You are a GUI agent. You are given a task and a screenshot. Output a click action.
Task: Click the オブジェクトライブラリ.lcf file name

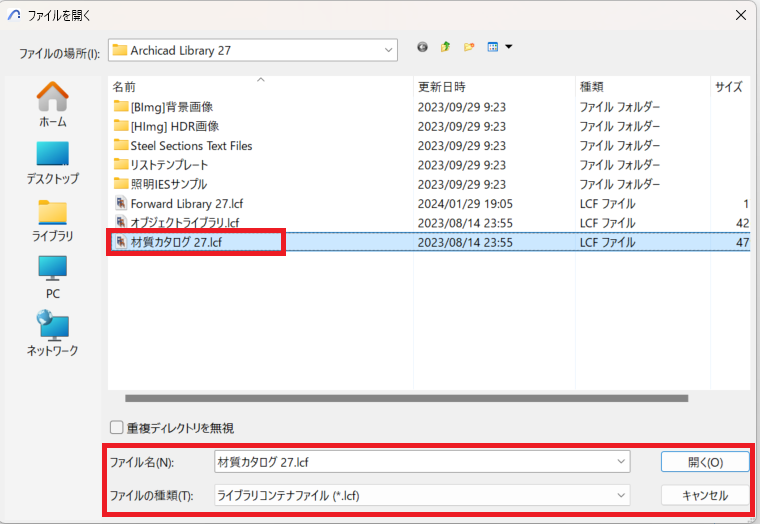point(185,223)
